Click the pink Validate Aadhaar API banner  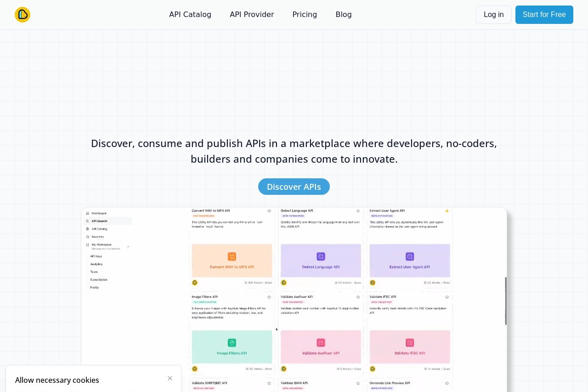click(x=321, y=347)
